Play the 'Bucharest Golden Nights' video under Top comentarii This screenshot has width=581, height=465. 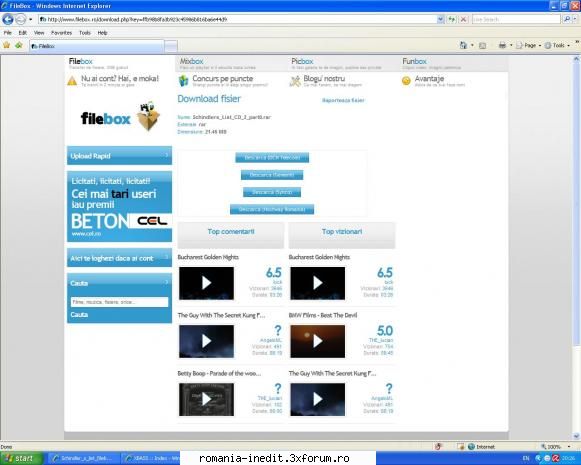(x=206, y=283)
